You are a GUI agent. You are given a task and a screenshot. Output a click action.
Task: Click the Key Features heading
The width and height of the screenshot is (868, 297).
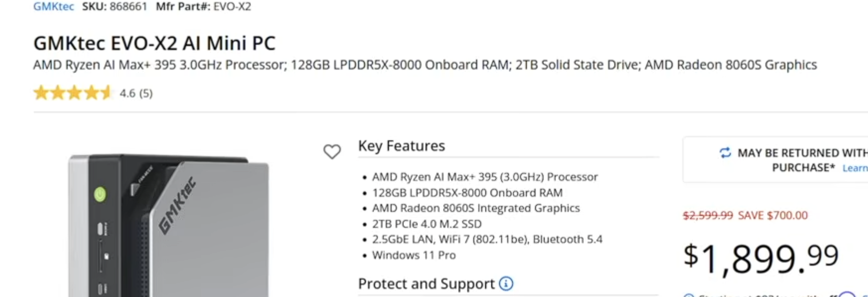point(401,146)
